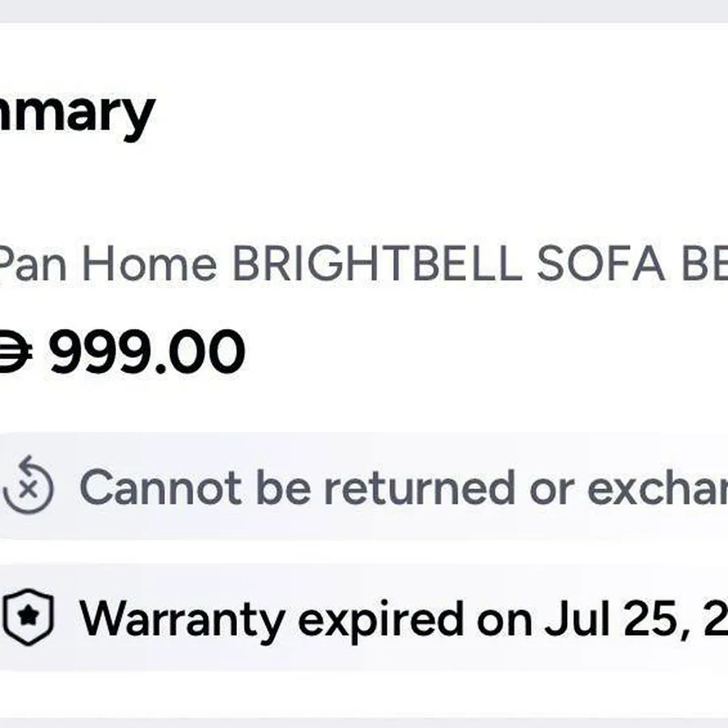Screen dimensions: 728x728
Task: Click the partial BE text after SOFA
Action: click(x=704, y=263)
